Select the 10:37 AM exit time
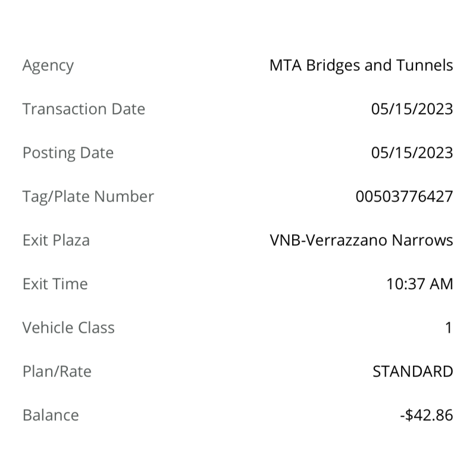This screenshot has height=476, width=476. click(420, 284)
